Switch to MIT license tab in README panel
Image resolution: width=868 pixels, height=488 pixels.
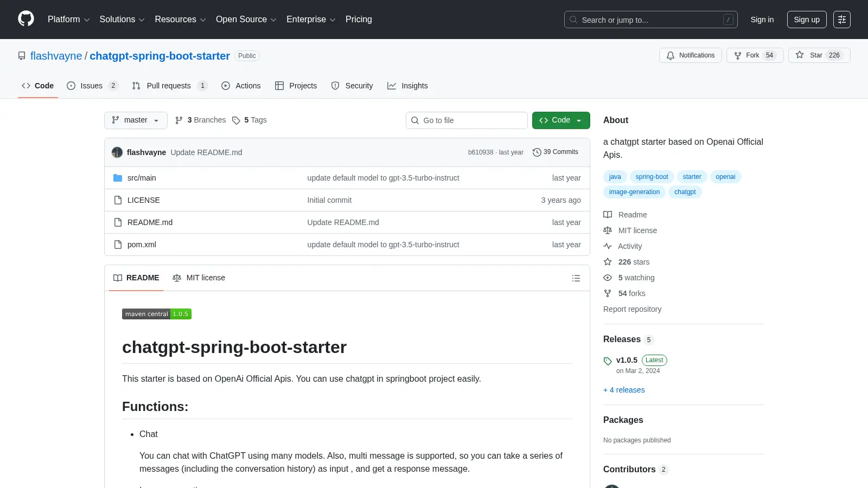(199, 278)
